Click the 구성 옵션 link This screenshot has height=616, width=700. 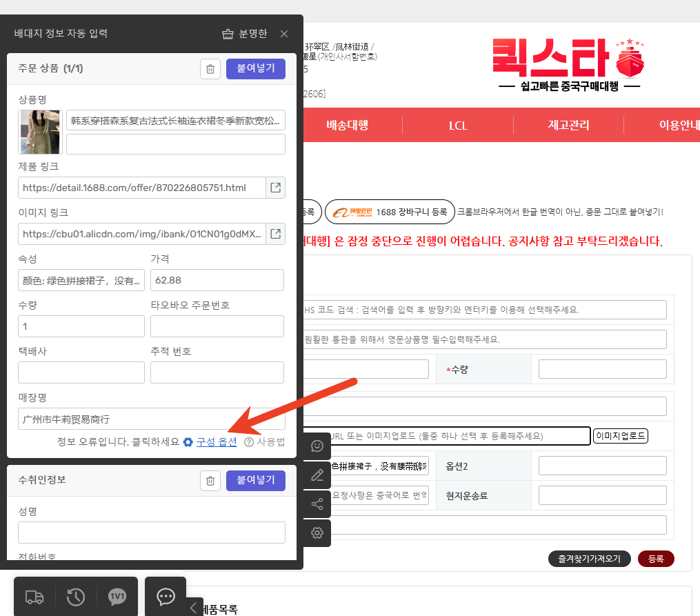(x=217, y=442)
